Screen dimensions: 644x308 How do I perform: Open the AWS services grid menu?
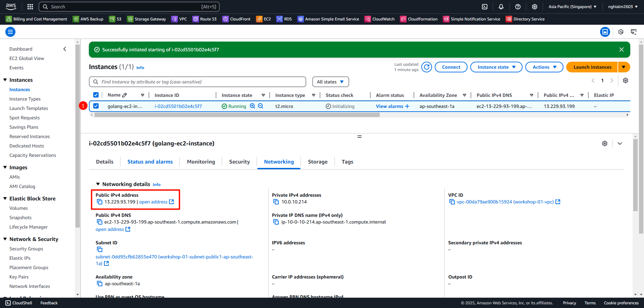point(30,7)
